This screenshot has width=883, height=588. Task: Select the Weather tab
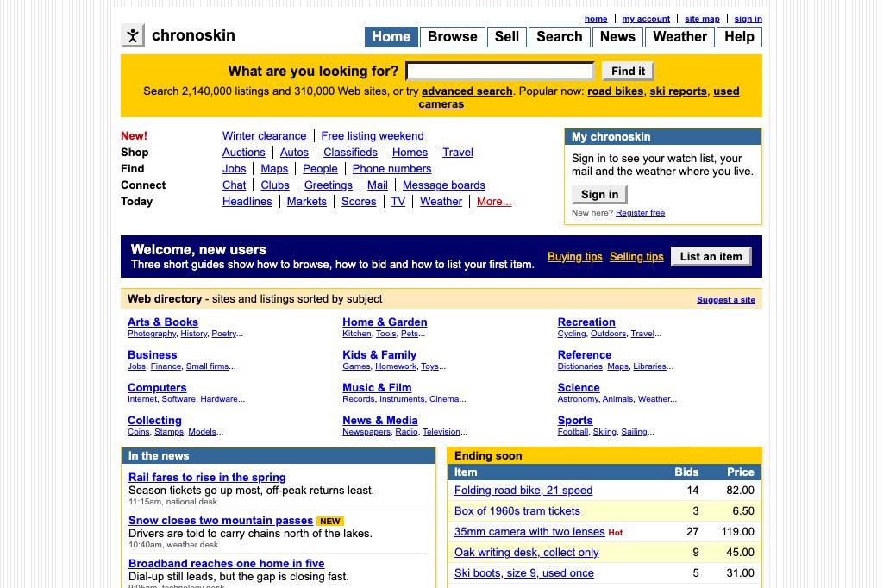point(679,36)
